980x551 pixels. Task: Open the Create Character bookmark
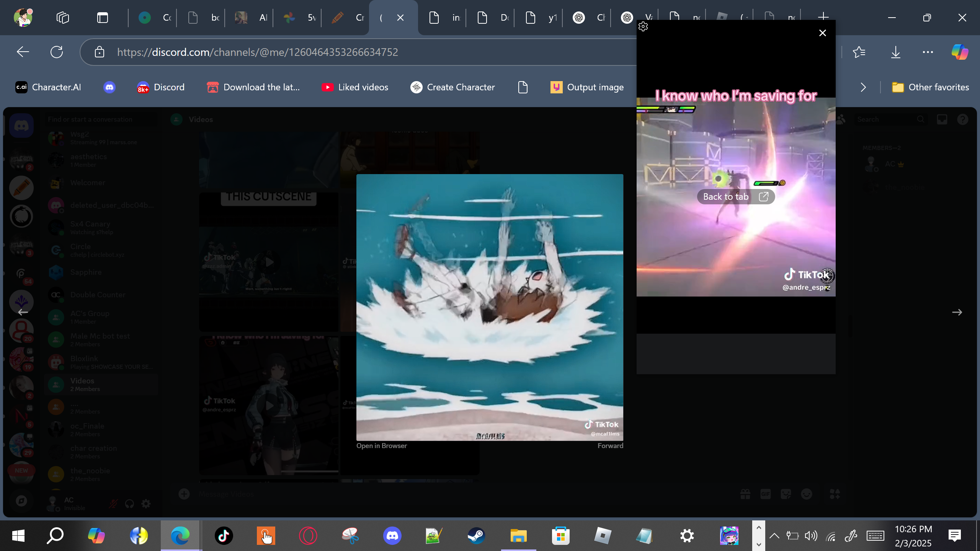(452, 87)
